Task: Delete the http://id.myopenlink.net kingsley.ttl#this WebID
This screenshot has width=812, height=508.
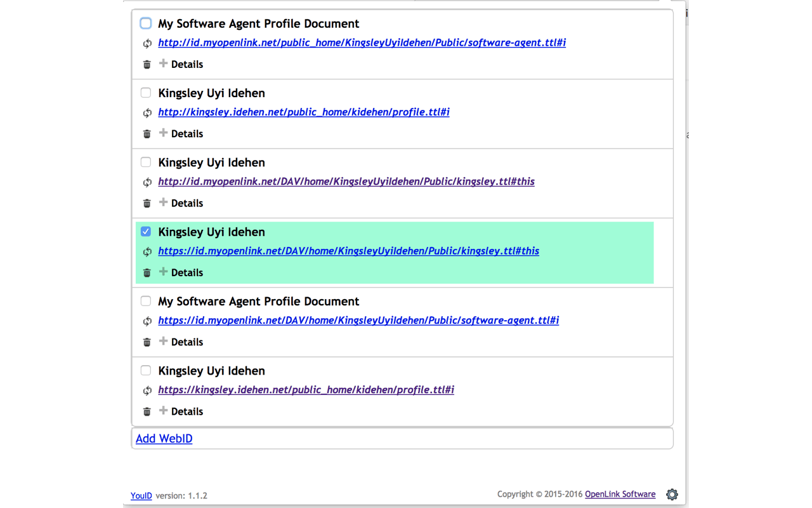Action: pyautogui.click(x=147, y=203)
